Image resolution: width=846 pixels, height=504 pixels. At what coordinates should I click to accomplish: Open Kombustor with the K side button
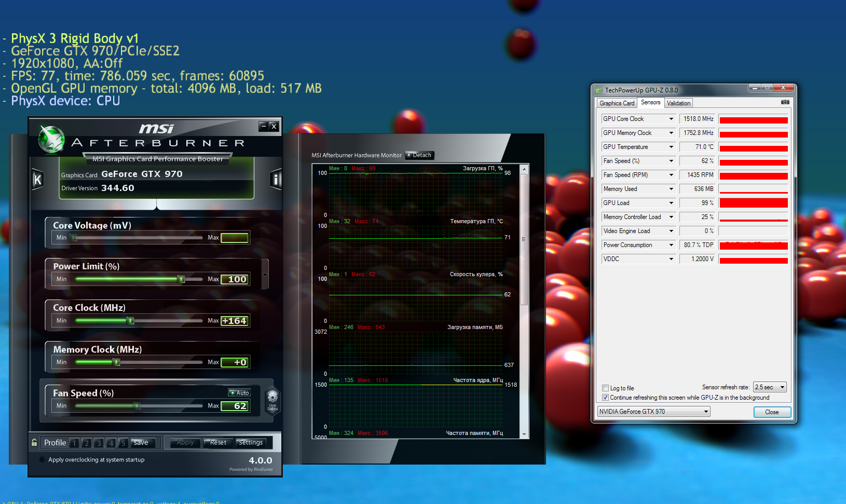pos(37,180)
